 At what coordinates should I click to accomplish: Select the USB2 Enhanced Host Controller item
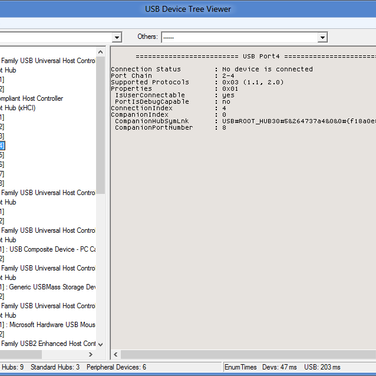pyautogui.click(x=48, y=343)
